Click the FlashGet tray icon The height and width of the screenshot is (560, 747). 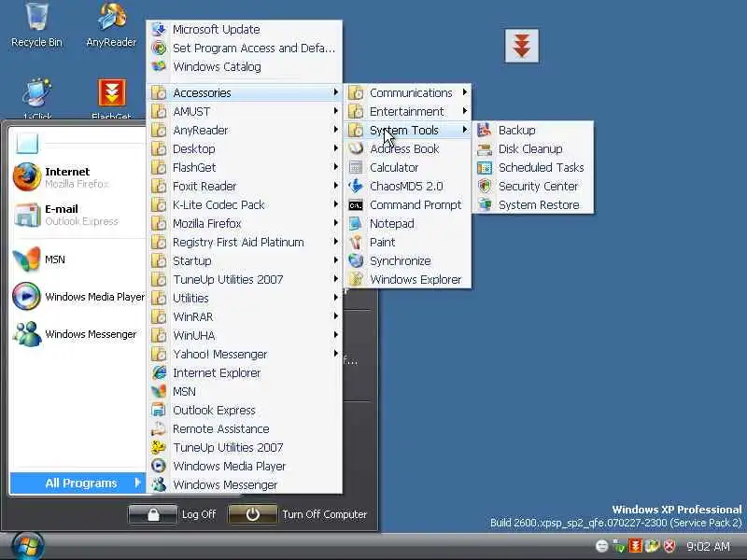pyautogui.click(x=636, y=546)
